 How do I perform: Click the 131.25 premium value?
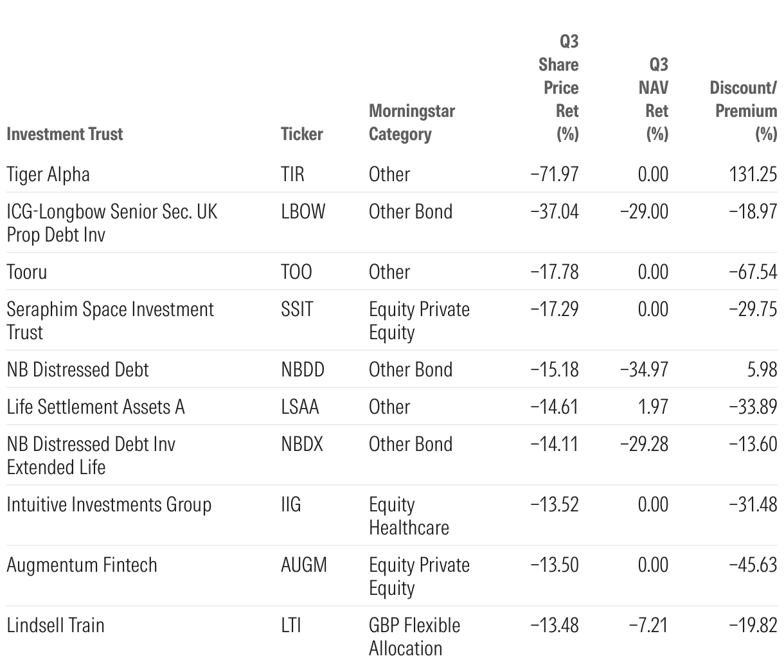[x=753, y=174]
